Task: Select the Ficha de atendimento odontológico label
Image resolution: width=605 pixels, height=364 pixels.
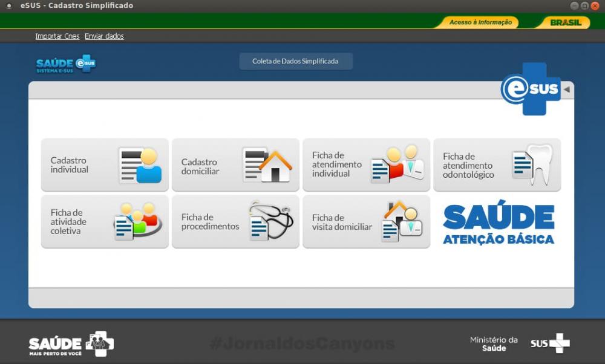Action: point(468,166)
